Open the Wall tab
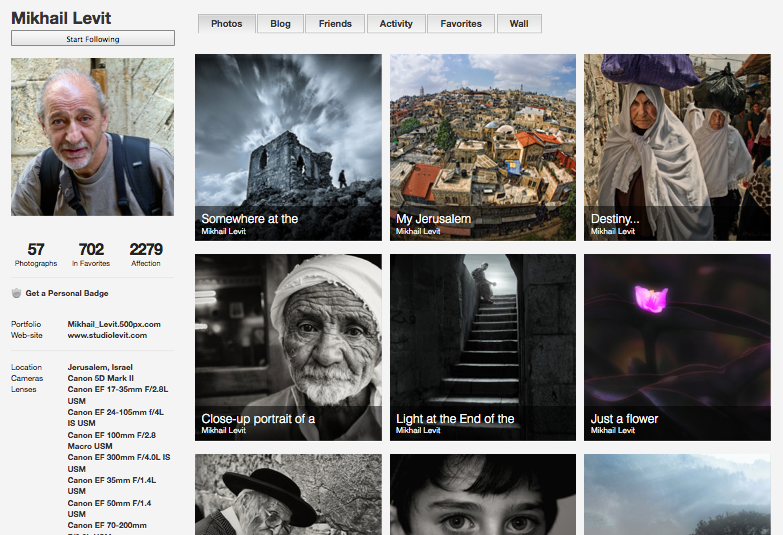This screenshot has height=535, width=783. 519,24
